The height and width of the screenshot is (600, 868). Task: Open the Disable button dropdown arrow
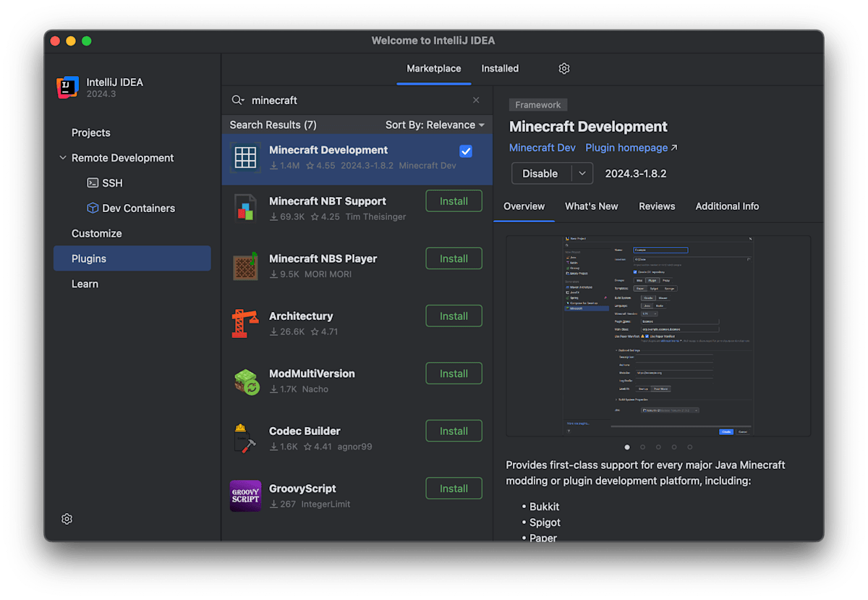click(582, 174)
